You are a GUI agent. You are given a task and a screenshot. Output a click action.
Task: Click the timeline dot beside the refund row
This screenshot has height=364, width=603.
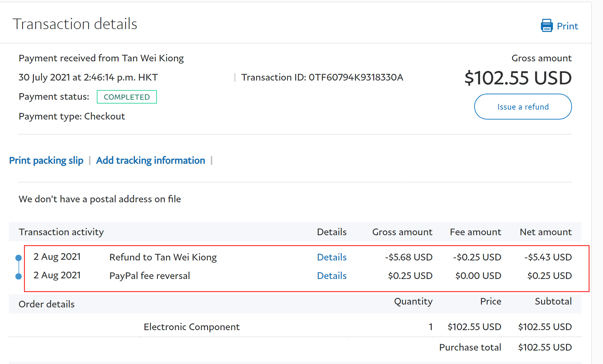[x=19, y=258]
